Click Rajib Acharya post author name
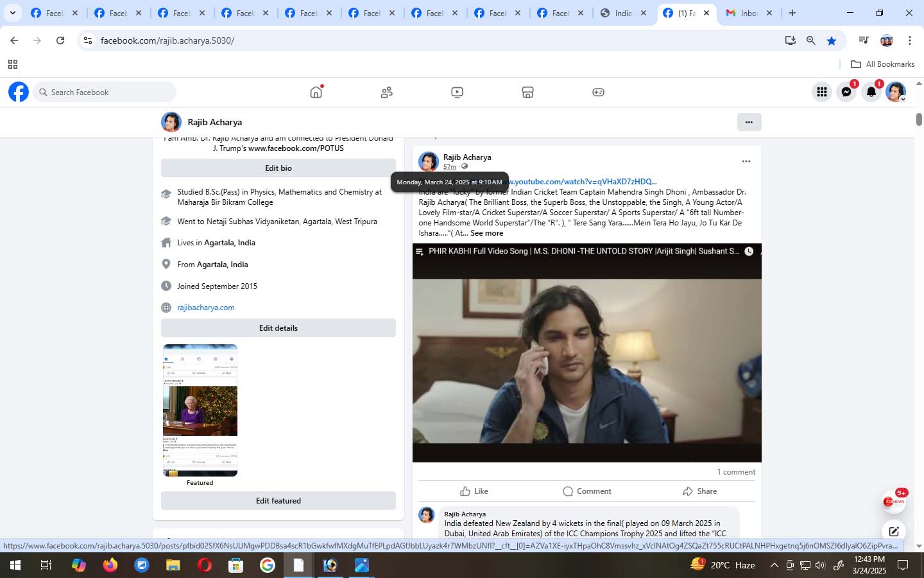924x578 pixels. [467, 157]
